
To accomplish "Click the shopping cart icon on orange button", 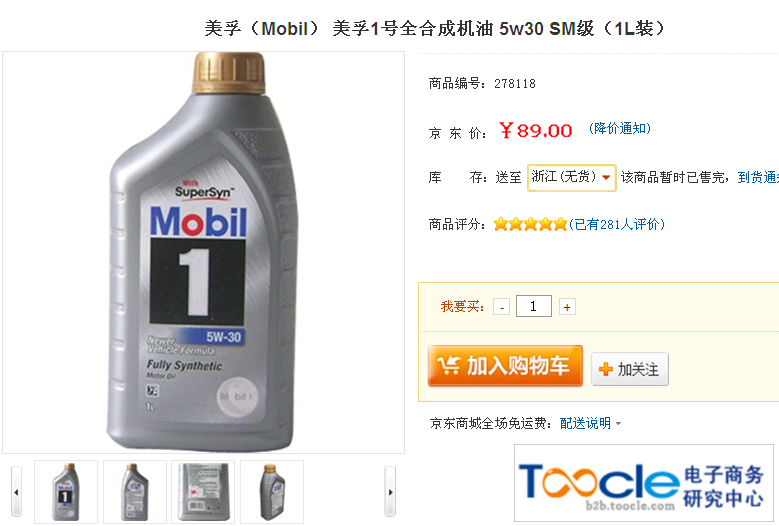I will click(x=448, y=366).
